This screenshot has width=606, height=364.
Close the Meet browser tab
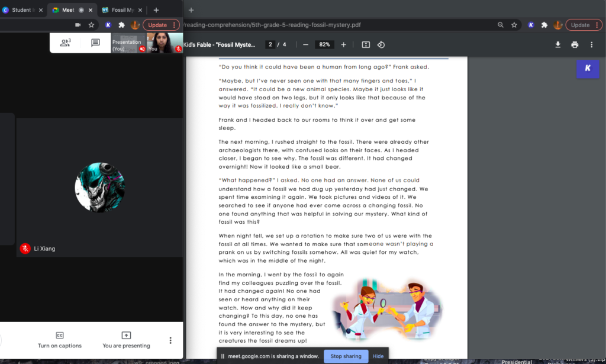(91, 10)
